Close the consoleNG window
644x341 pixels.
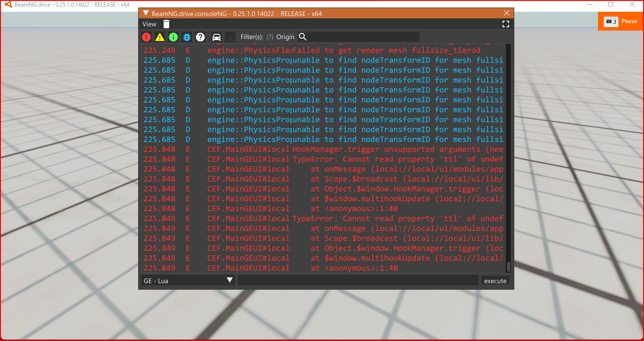506,13
